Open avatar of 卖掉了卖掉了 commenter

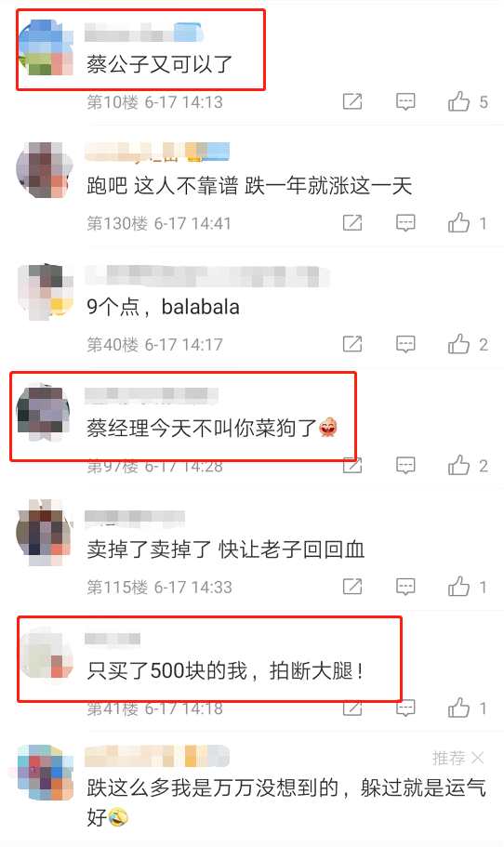(x=44, y=532)
